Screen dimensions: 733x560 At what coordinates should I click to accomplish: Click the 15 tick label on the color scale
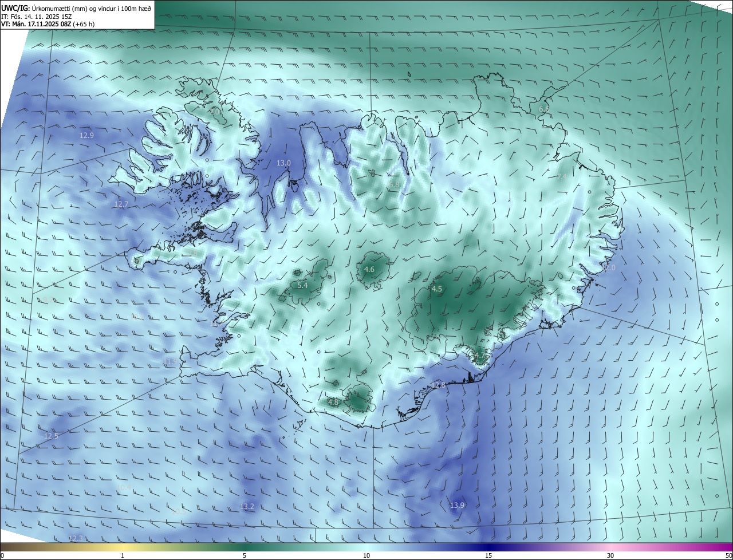[x=488, y=555]
